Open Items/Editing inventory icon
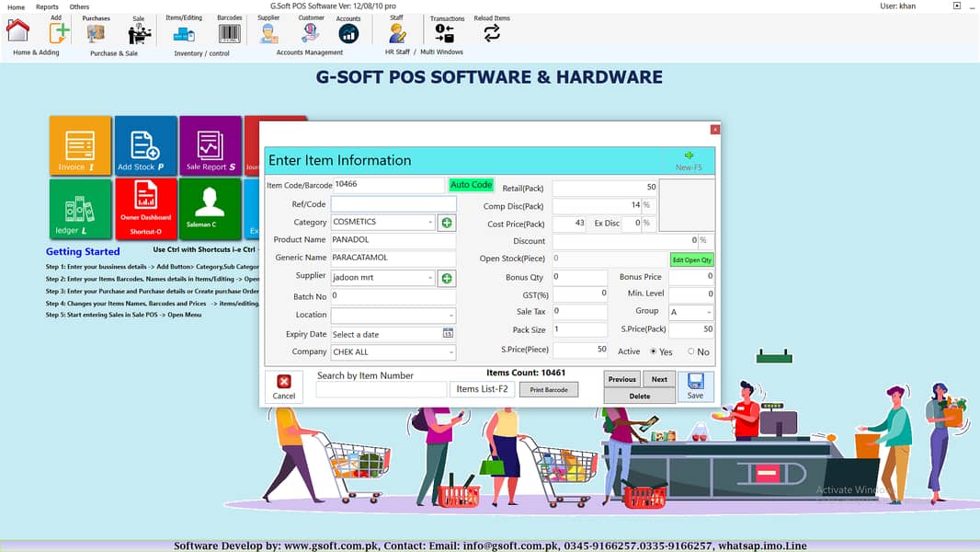Screen dimensions: 980x552 click(x=184, y=33)
